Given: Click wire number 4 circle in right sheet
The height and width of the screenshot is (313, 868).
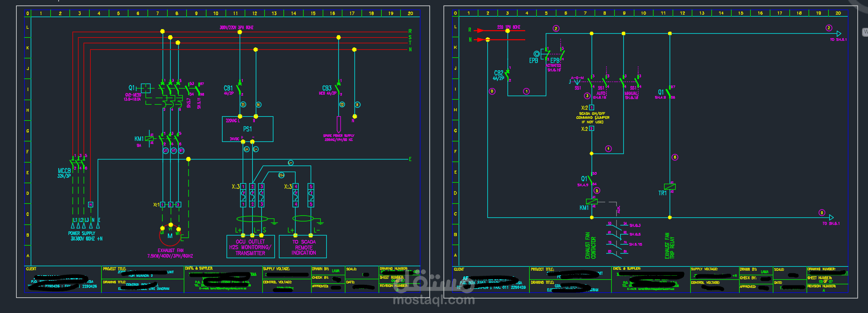Looking at the screenshot, I should [x=608, y=149].
